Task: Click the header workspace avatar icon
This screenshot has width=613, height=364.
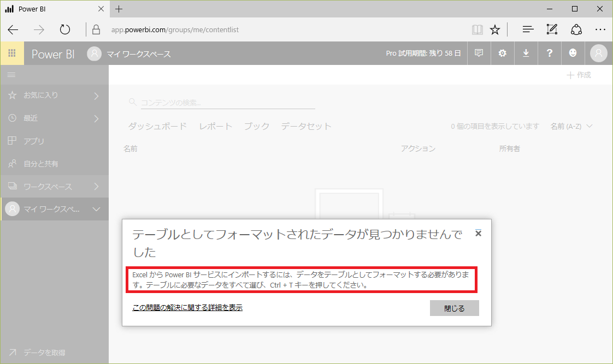Action: [94, 53]
